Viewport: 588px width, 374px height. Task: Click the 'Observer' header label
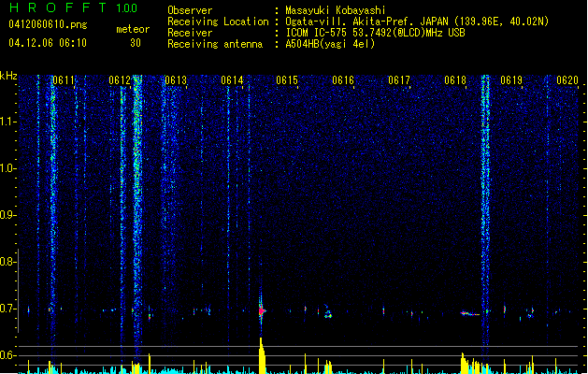(x=190, y=10)
